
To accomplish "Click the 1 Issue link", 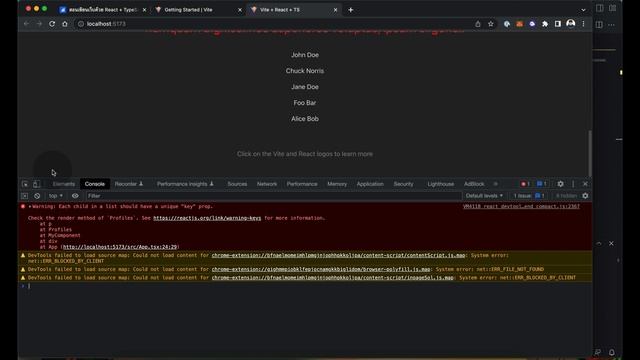I will click(x=529, y=196).
